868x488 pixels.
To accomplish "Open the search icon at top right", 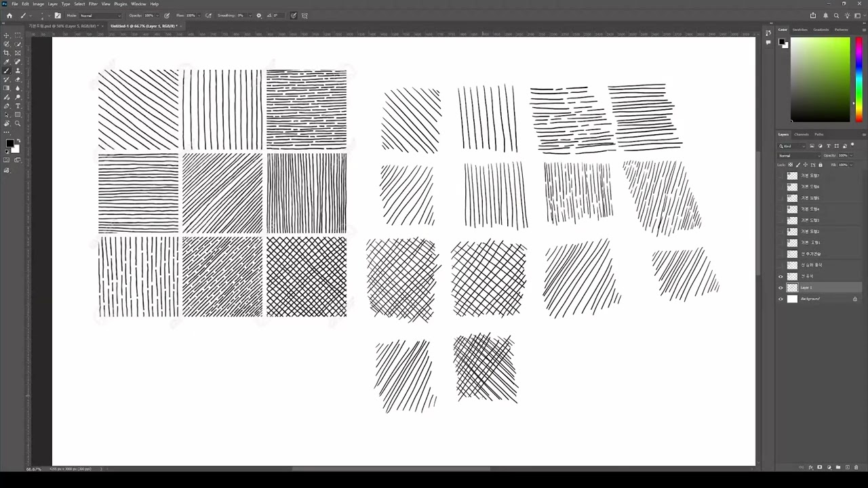I will click(x=836, y=15).
